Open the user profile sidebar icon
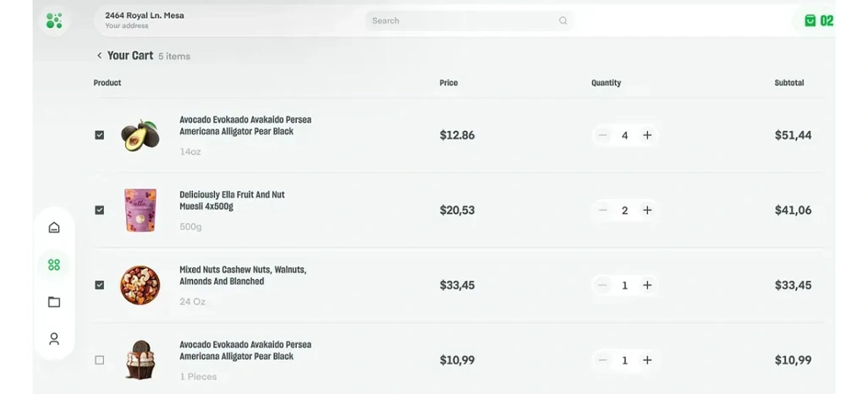This screenshot has height=394, width=868. click(53, 339)
